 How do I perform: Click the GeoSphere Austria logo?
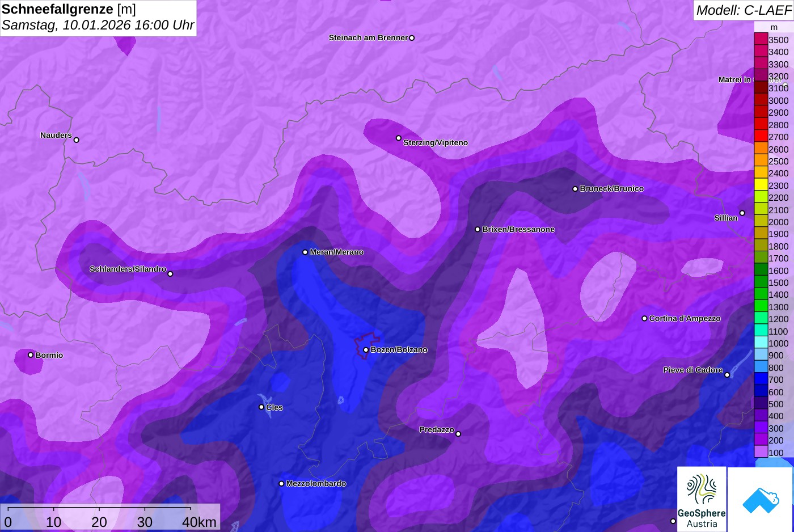702,500
